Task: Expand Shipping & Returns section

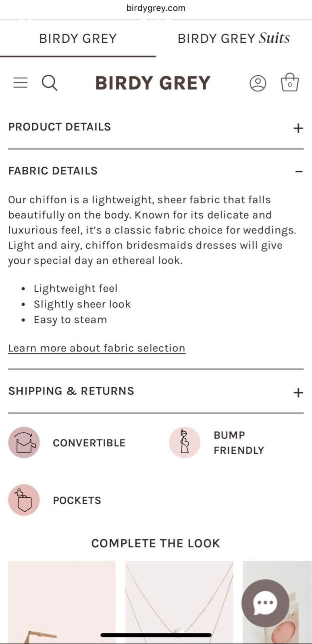Action: [x=298, y=392]
